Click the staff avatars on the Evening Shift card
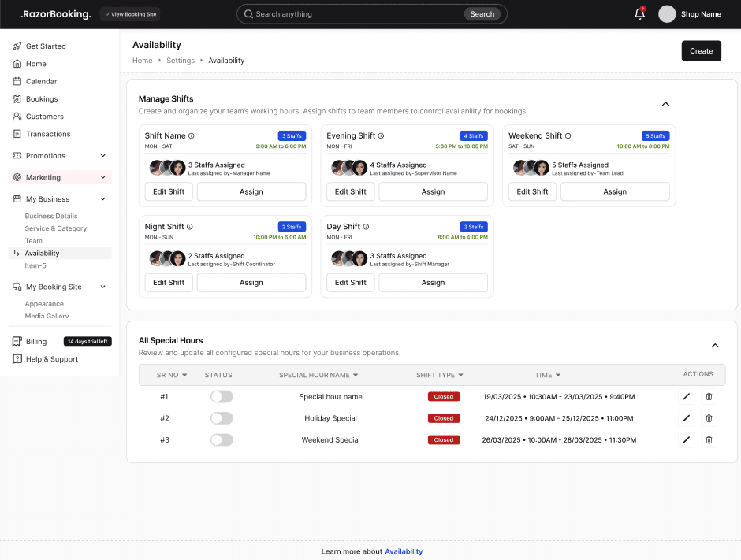Image resolution: width=741 pixels, height=560 pixels. (349, 168)
